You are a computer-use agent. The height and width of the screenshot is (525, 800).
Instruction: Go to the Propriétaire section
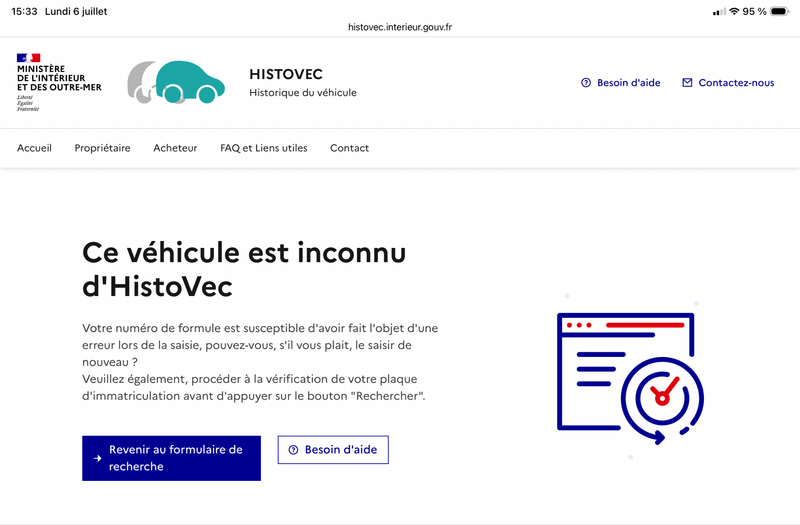click(103, 148)
